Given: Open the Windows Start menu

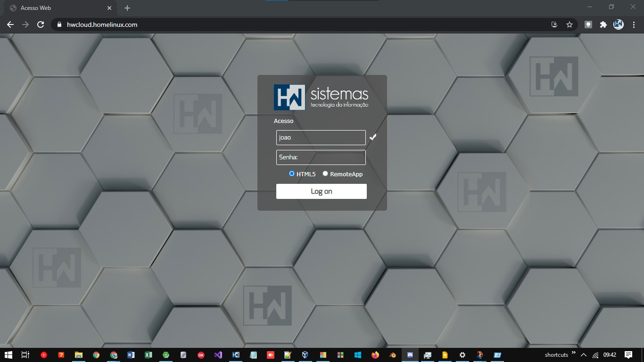Looking at the screenshot, I should pyautogui.click(x=8, y=355).
